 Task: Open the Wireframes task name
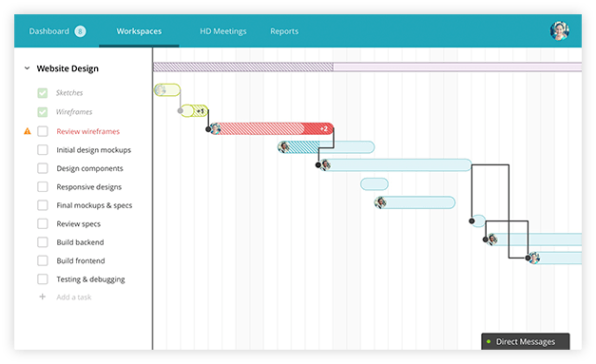[74, 112]
